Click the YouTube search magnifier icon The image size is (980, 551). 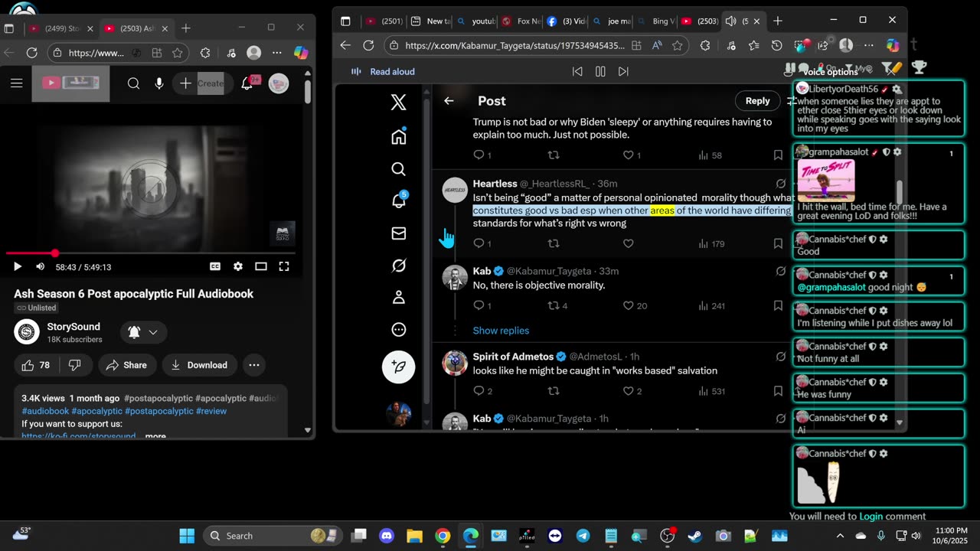point(133,83)
